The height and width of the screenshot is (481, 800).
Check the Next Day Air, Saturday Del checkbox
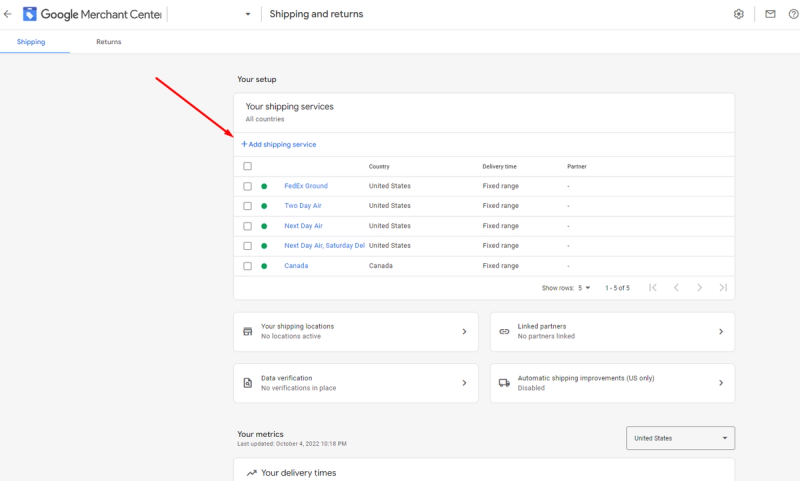pos(247,246)
